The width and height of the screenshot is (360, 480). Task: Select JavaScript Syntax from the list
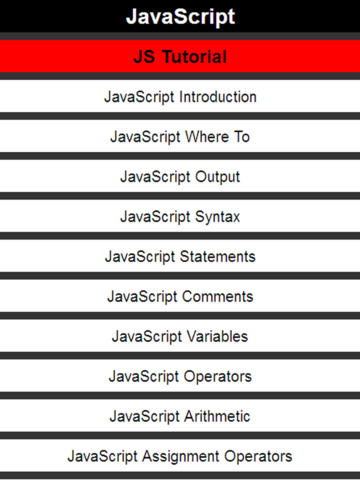point(180,216)
